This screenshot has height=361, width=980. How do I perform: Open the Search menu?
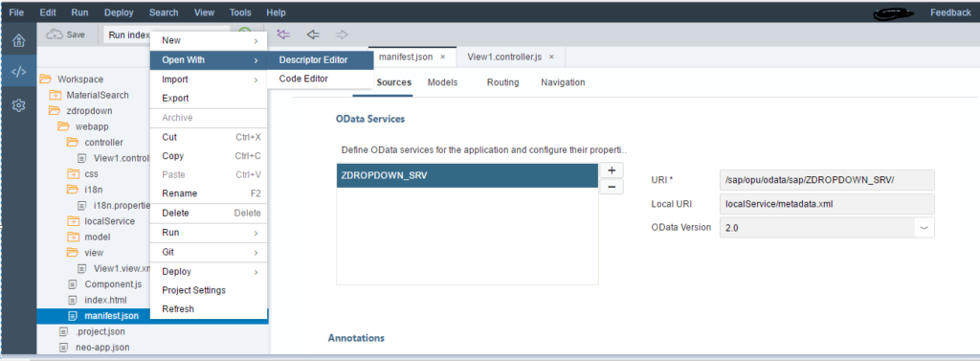pos(164,12)
